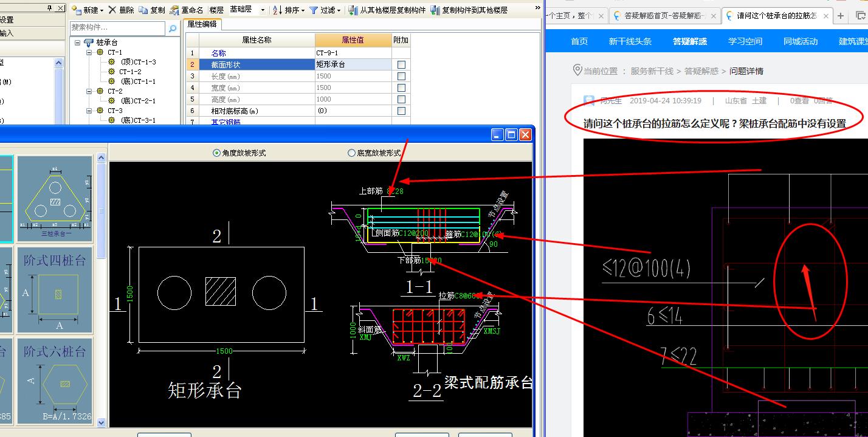This screenshot has height=437, width=868.
Task: Click the 复制 copy toolbar icon
Action: (x=143, y=10)
